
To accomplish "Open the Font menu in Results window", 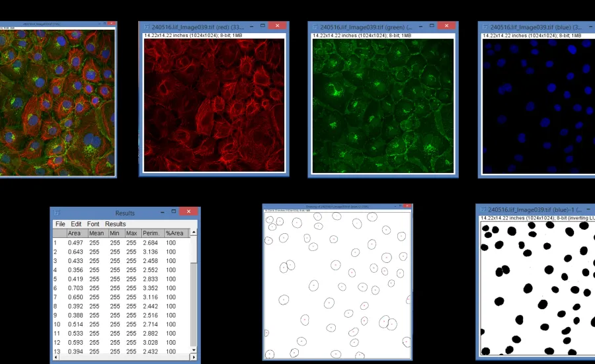I will [93, 224].
